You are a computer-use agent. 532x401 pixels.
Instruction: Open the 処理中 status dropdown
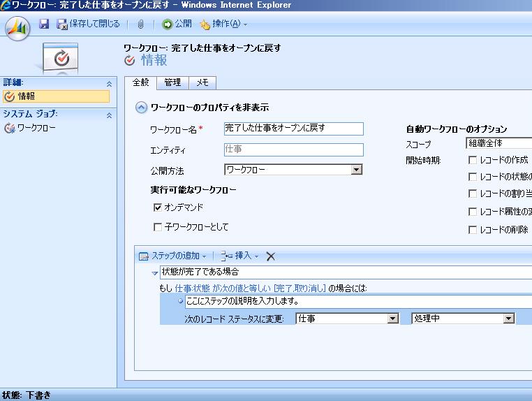(x=508, y=319)
